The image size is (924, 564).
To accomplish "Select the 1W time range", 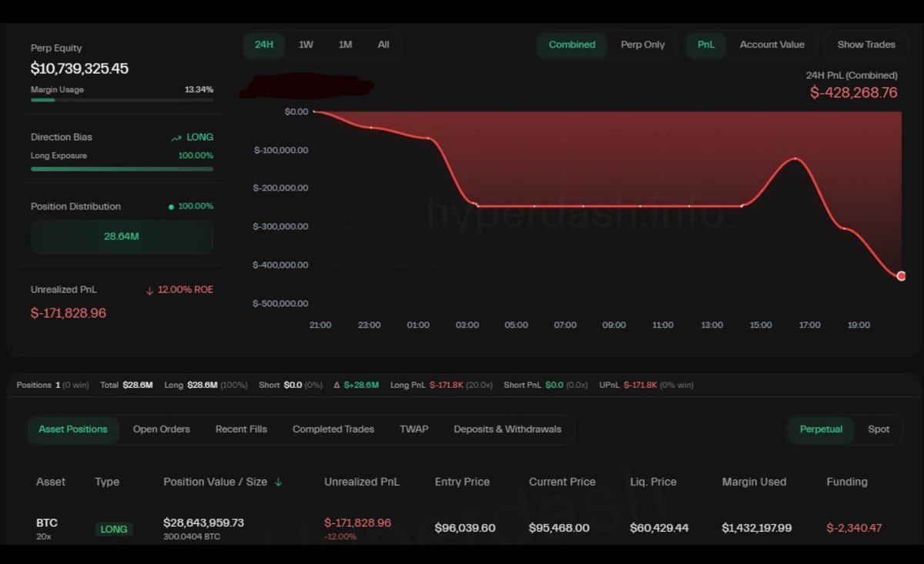I will click(x=306, y=45).
